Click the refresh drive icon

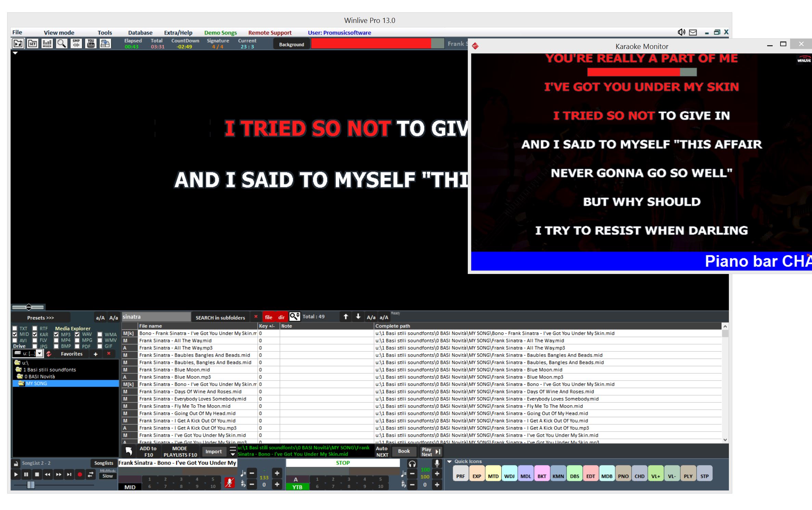[49, 354]
